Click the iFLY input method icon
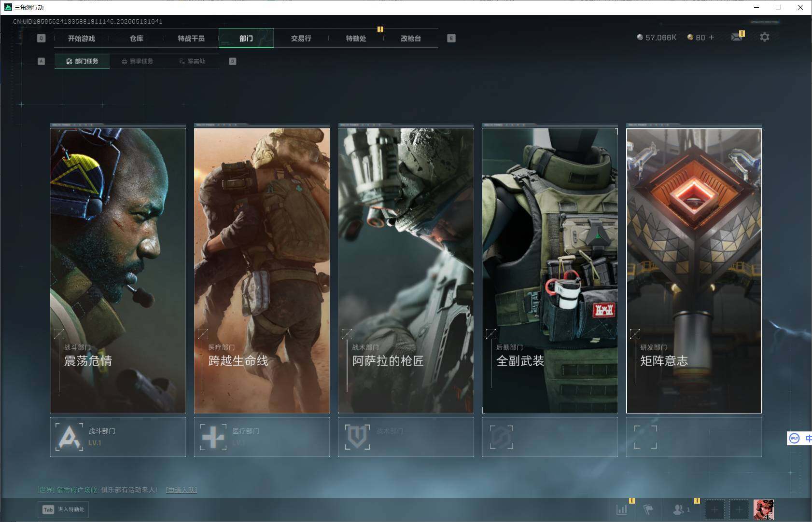 (794, 438)
